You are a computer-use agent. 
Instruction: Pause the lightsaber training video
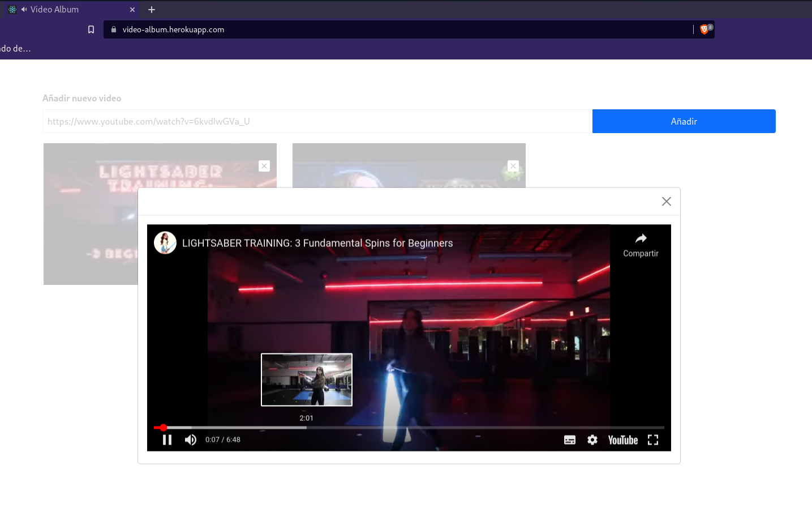tap(167, 440)
